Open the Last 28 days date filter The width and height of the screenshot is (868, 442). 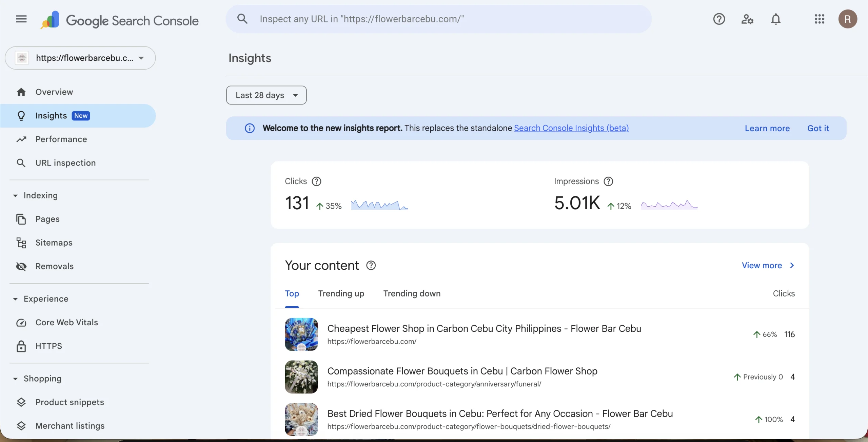point(266,95)
